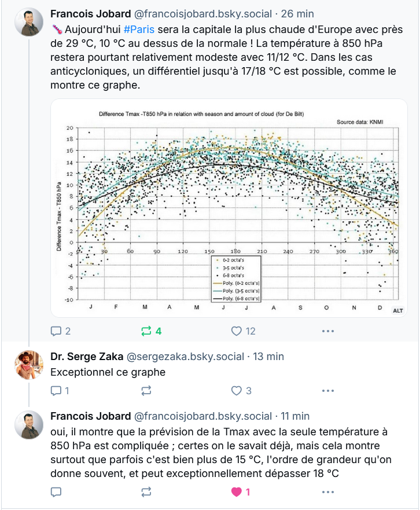Open Francois Jobard's avatar on first post
Viewport: 420px width, 510px height.
tap(29, 22)
